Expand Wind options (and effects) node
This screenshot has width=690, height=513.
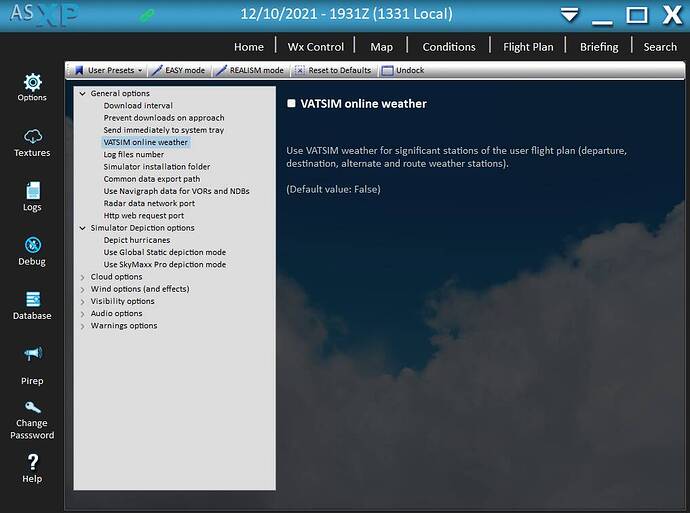82,289
